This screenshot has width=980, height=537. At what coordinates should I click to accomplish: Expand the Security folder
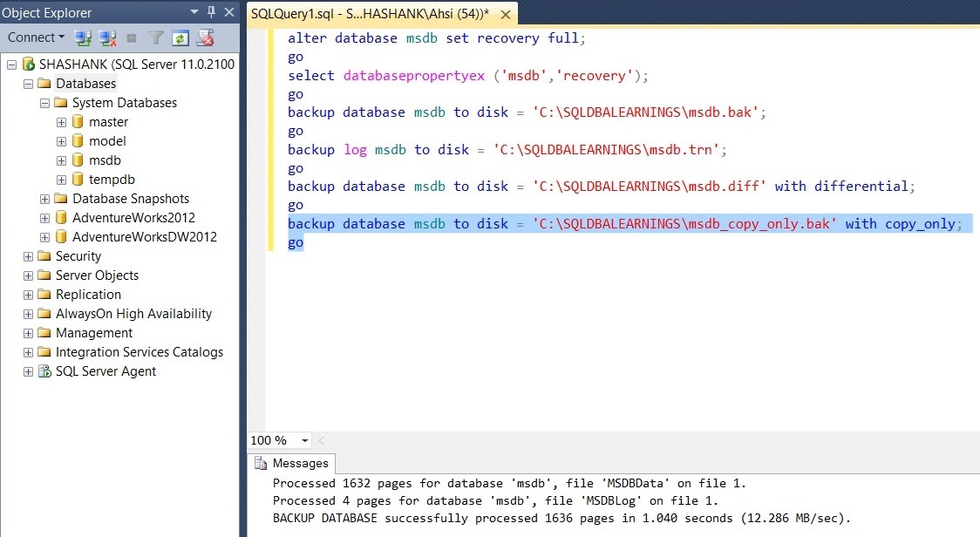pos(28,256)
